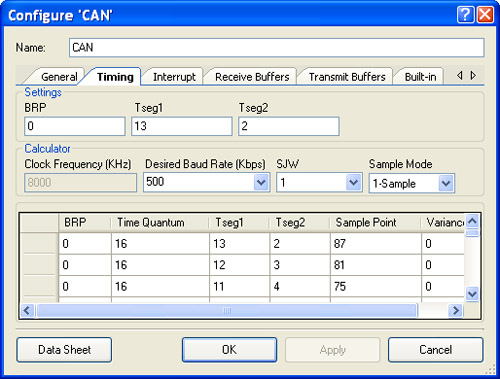Click table vertical scrollbar down arrow
Screen dimensions: 500x379
472,294
